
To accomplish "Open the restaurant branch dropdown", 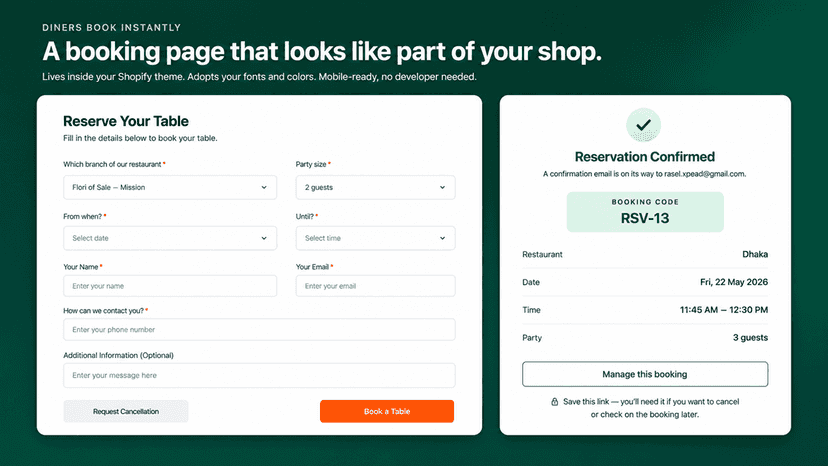I will pyautogui.click(x=170, y=188).
